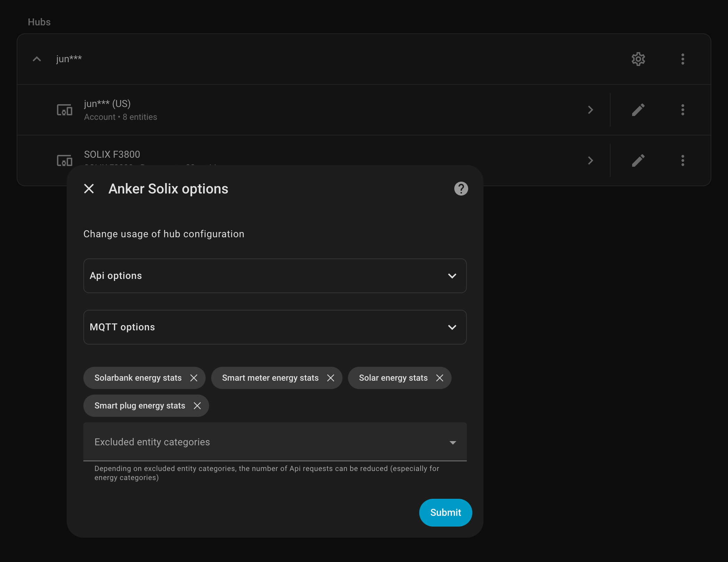Image resolution: width=728 pixels, height=562 pixels.
Task: Remove Solarbank energy stats chip
Action: [x=194, y=378]
